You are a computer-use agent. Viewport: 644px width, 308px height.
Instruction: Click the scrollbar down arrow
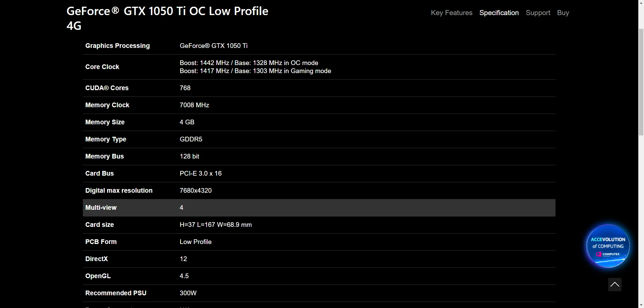click(x=641, y=305)
